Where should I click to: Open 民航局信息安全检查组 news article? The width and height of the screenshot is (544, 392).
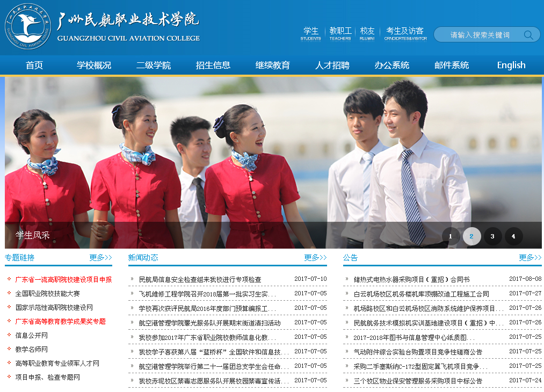[200, 280]
